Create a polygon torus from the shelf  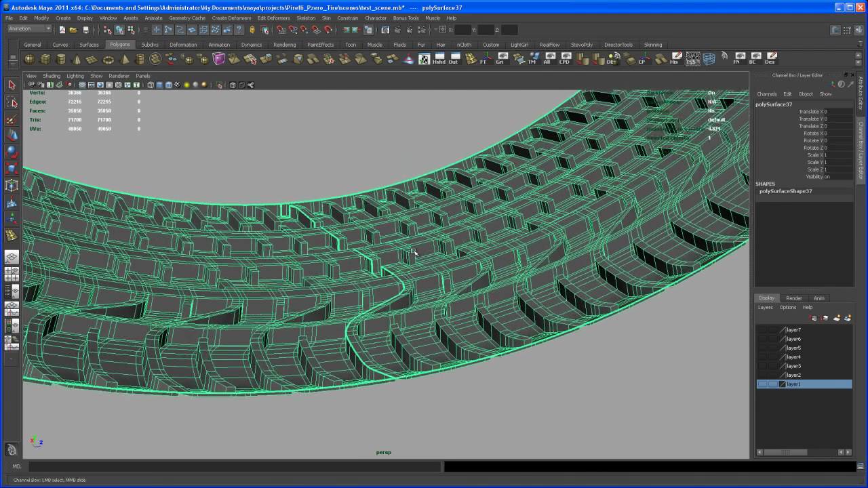[108, 60]
